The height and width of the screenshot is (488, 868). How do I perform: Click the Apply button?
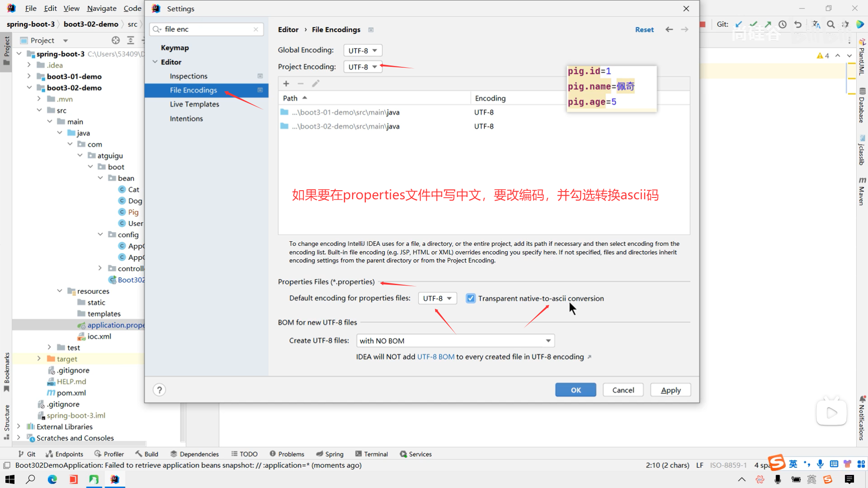pos(670,390)
